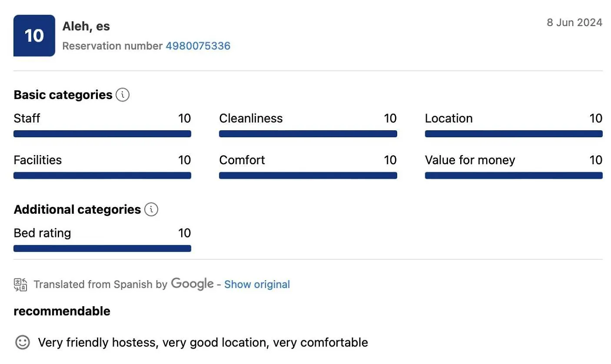Image resolution: width=611 pixels, height=364 pixels.
Task: Click the Location rating bar
Action: pyautogui.click(x=514, y=134)
